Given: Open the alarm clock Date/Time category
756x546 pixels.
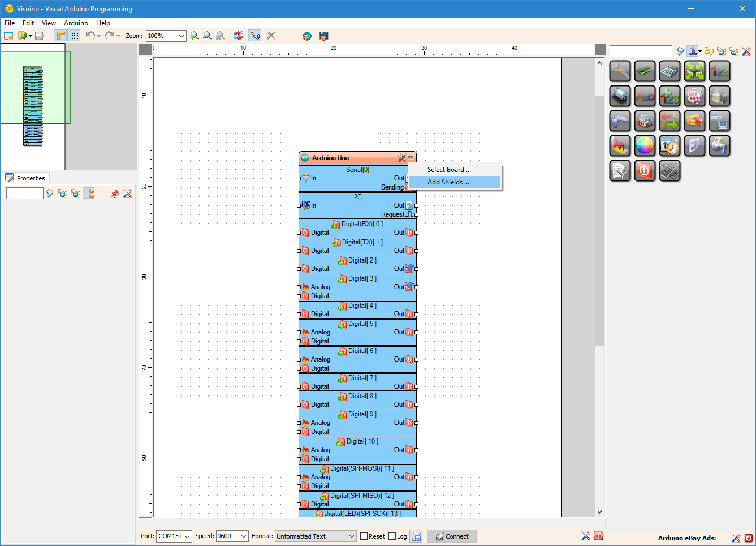Looking at the screenshot, I should click(670, 146).
